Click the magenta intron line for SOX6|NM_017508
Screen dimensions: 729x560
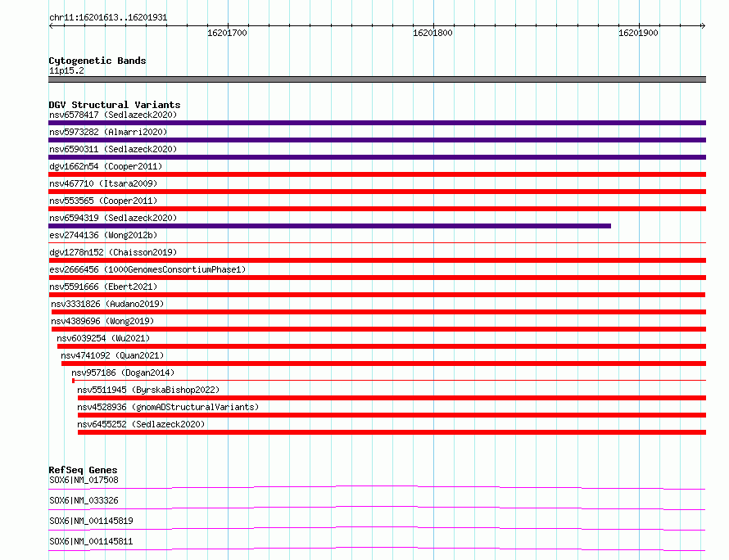pos(377,487)
